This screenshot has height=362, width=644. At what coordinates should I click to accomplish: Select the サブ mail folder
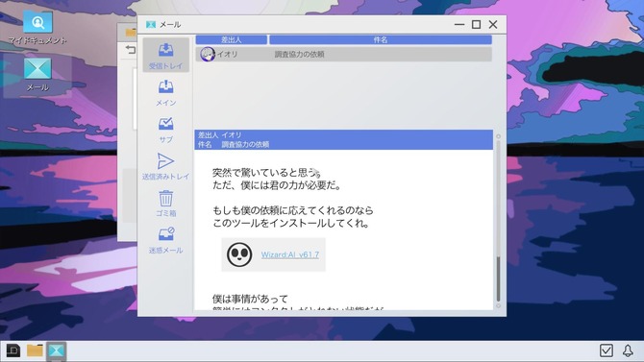[x=166, y=130]
